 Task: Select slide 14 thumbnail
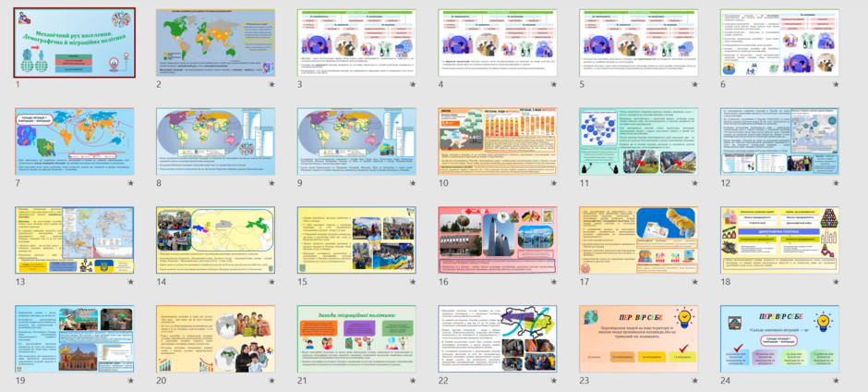[x=215, y=240]
